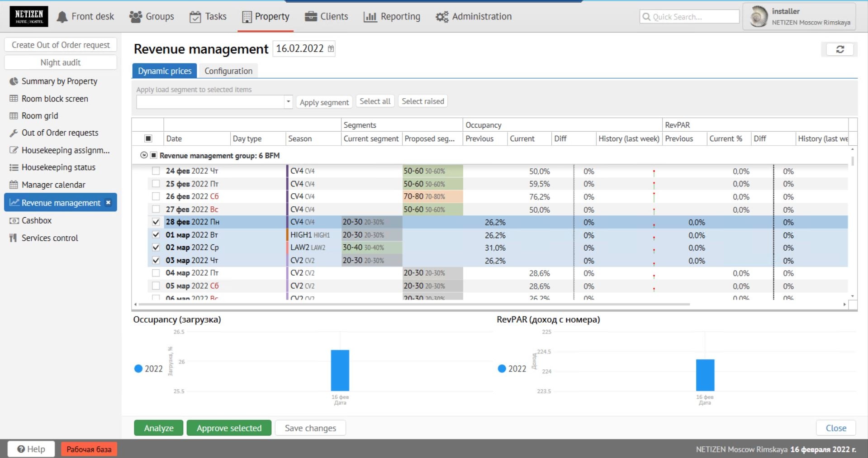868x458 pixels.
Task: Open Summary by Property report
Action: coord(59,81)
